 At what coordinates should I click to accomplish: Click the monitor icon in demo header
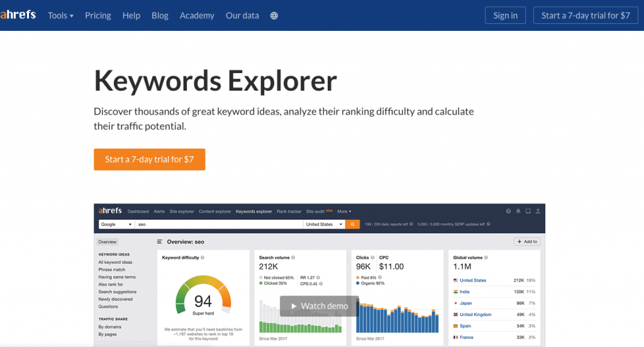point(528,211)
